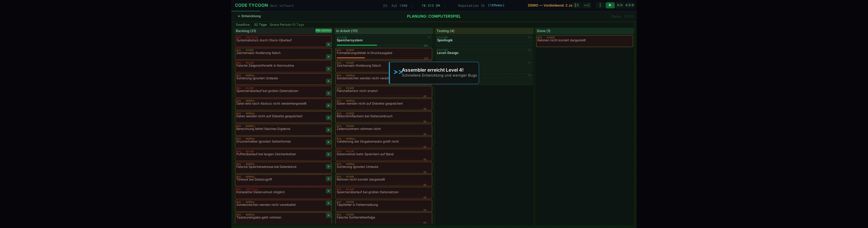Start 'Sortierung ignoriert Umlaute' backlog item arrow

click(x=328, y=81)
